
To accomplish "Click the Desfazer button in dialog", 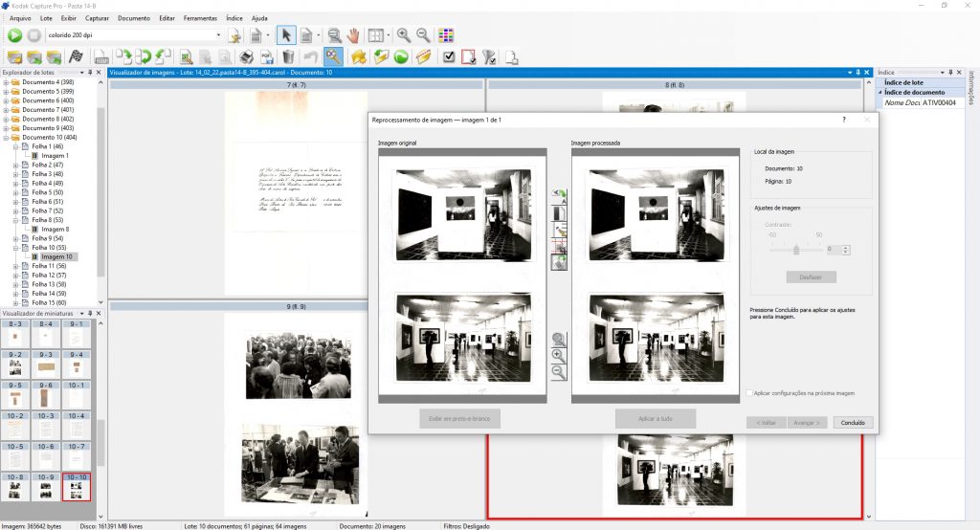I will click(x=810, y=276).
